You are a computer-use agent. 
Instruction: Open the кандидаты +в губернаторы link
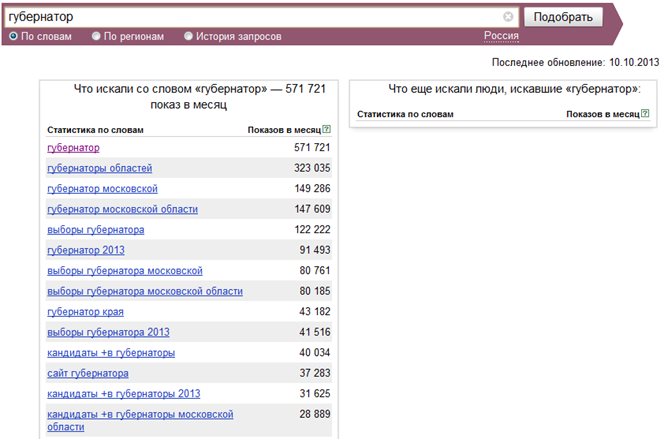pos(111,353)
